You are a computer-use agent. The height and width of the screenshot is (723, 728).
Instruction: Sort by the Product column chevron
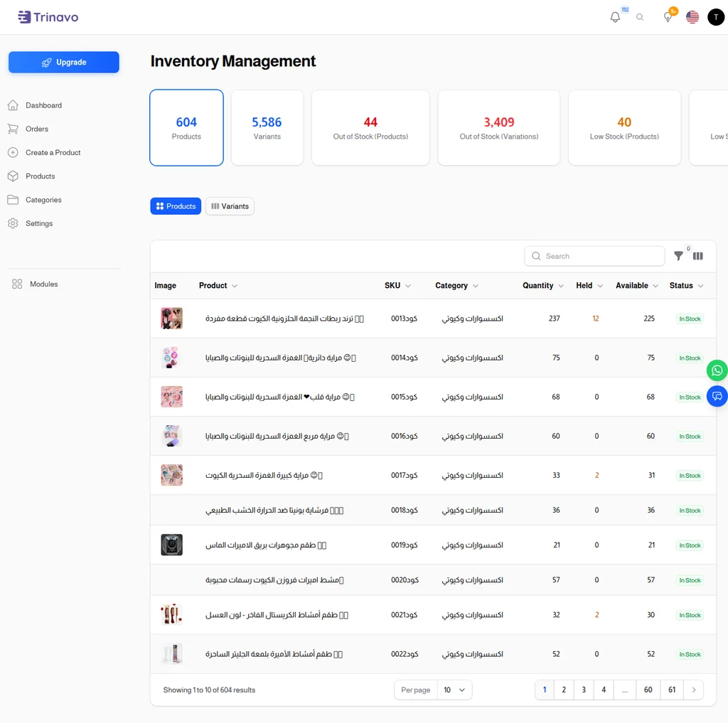[x=235, y=286]
